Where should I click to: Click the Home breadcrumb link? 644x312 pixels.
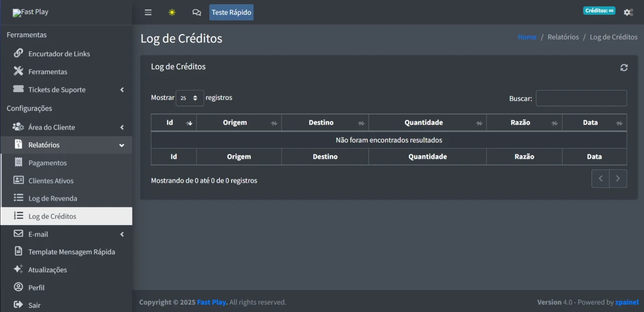(x=527, y=37)
